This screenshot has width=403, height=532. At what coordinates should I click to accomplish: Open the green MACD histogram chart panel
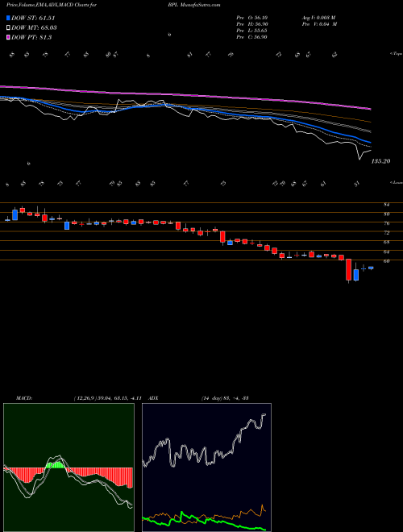coord(69,468)
